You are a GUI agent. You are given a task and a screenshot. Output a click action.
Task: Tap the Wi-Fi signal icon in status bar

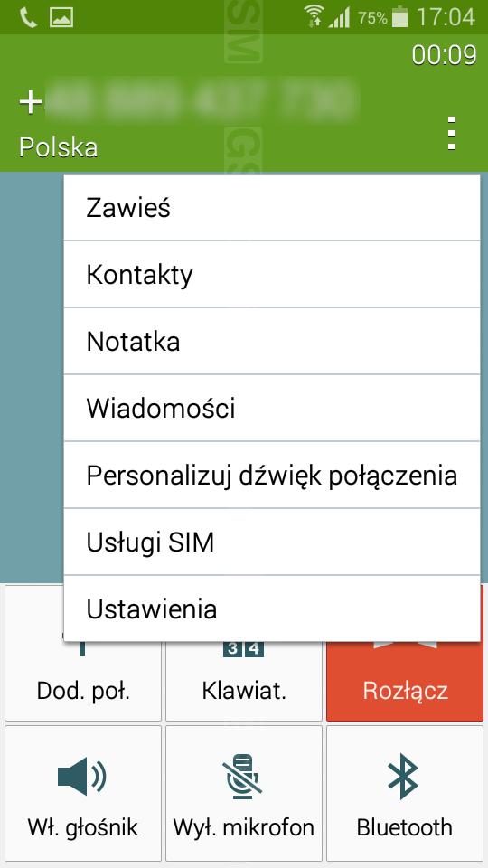tap(314, 17)
